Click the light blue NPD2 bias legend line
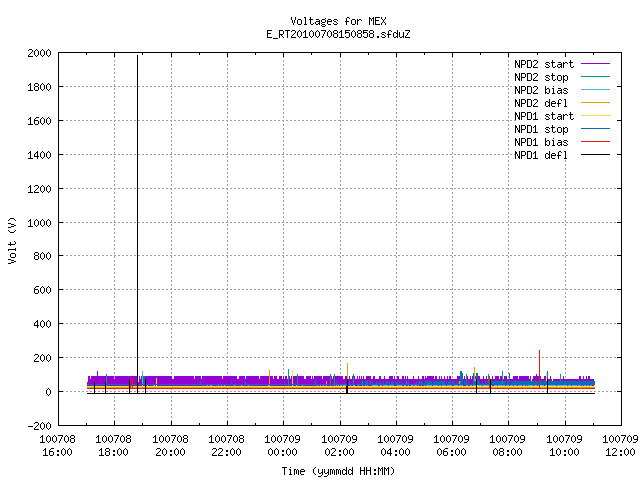Screen dimensions: 640x480 point(595,89)
